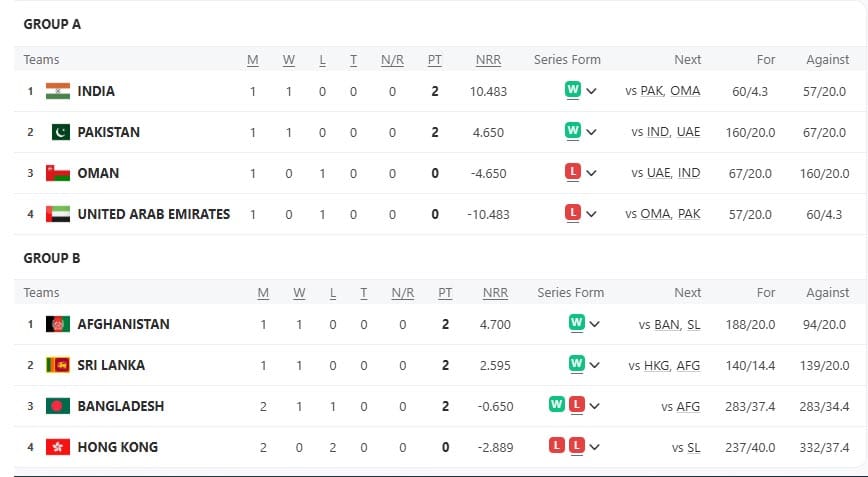Expand Oman's series form chevron

point(591,173)
